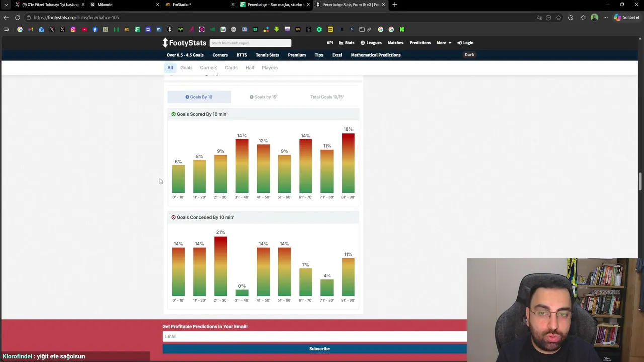
Task: Open Copilot Sohbet et button
Action: 627,18
